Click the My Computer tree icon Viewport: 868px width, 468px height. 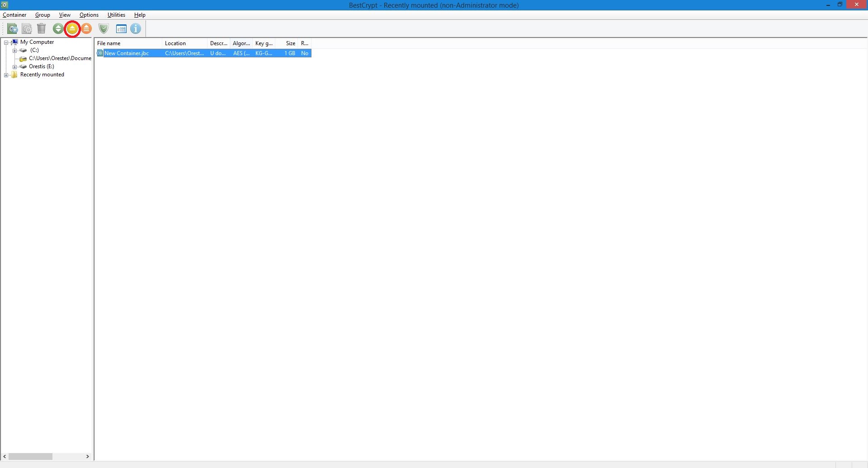click(x=14, y=42)
